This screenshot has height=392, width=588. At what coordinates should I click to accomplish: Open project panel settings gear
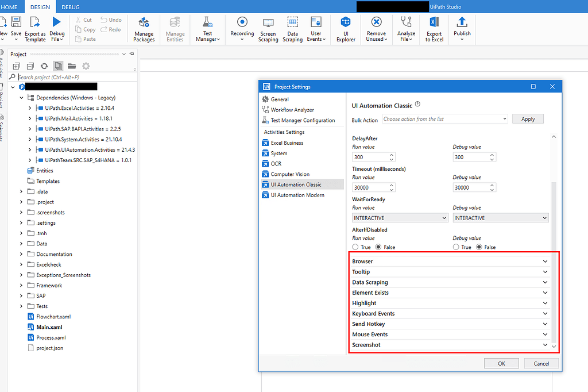(x=85, y=66)
